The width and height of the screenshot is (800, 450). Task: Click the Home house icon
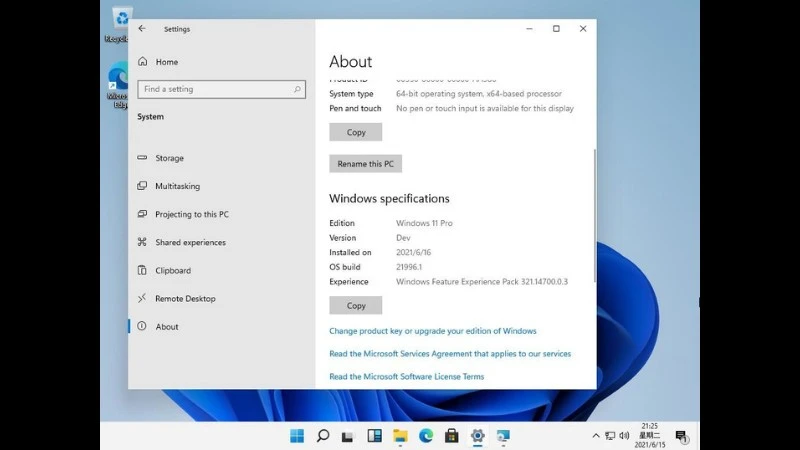coord(142,61)
